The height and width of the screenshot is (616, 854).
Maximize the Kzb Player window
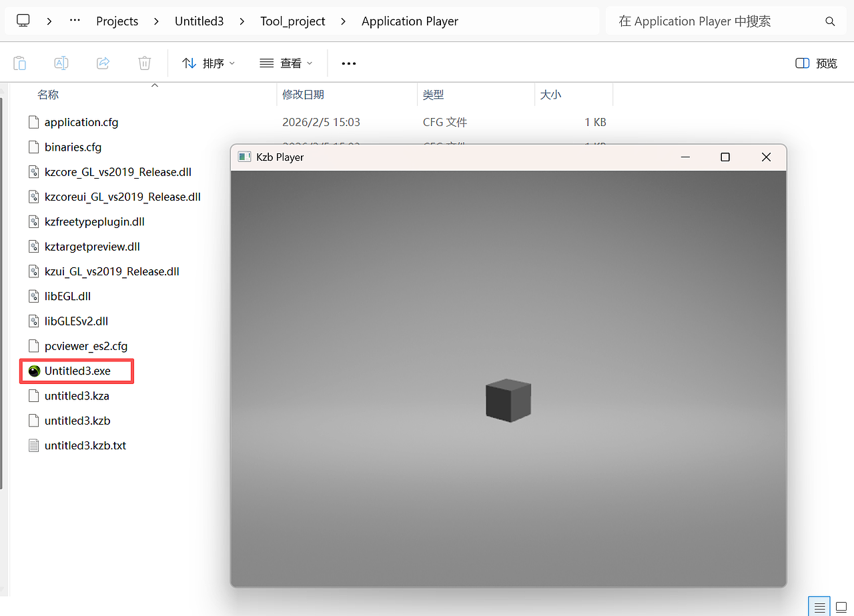[725, 157]
